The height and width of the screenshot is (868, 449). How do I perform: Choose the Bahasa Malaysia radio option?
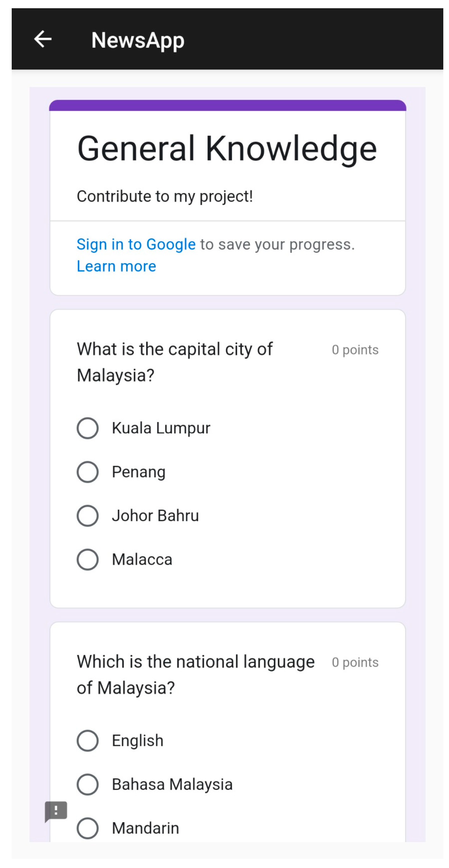pyautogui.click(x=88, y=784)
